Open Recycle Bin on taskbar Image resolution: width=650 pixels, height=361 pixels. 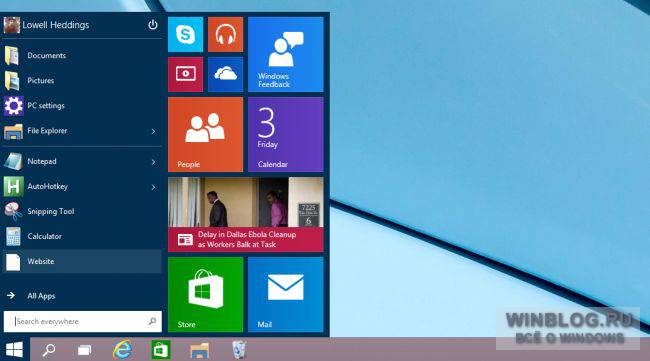[238, 350]
